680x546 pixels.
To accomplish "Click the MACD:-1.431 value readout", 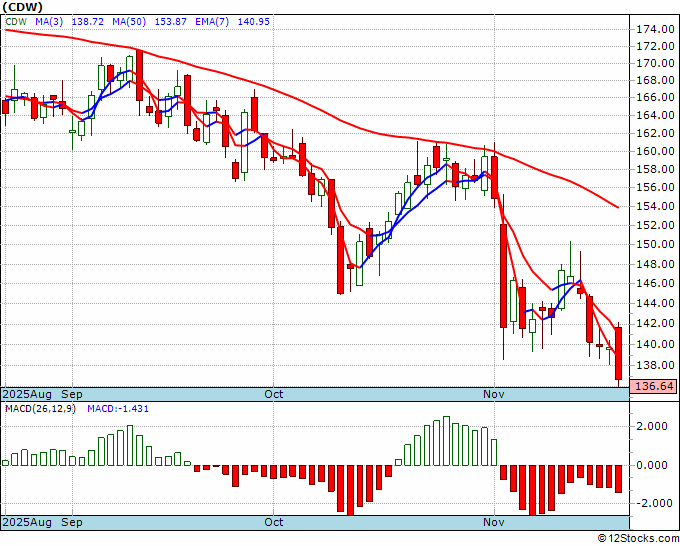I will tap(118, 409).
